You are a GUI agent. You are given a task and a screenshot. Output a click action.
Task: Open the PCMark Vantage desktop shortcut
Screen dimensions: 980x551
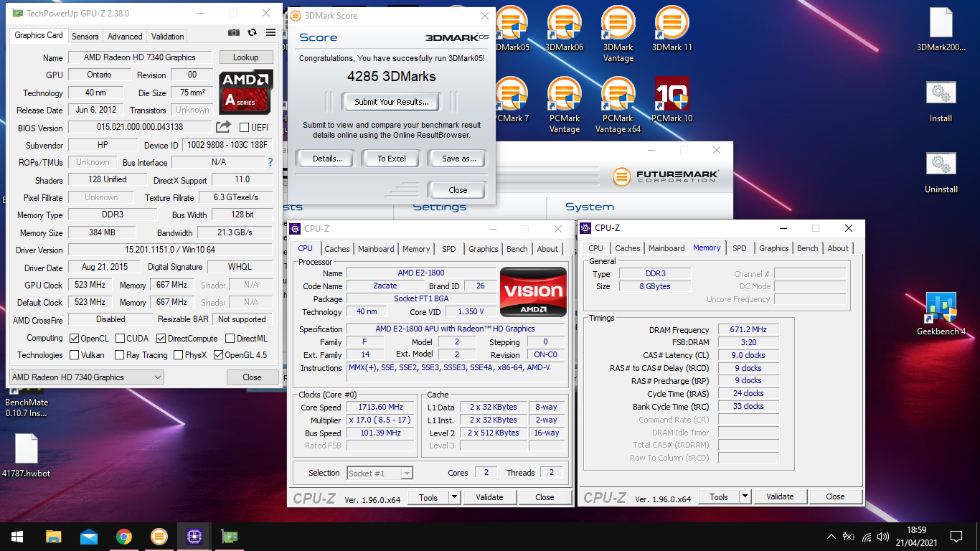pyautogui.click(x=564, y=105)
